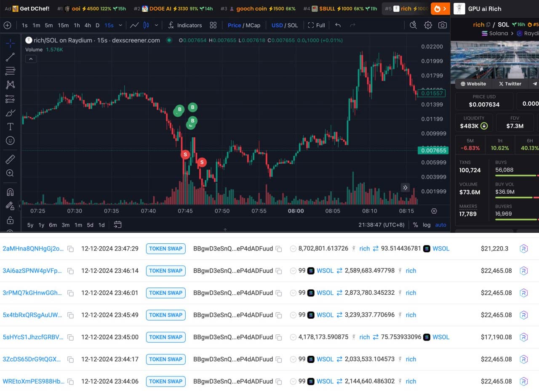Expand swap details in 23:47:29 row
Viewport: 539px width, 392px height.
click(x=293, y=248)
